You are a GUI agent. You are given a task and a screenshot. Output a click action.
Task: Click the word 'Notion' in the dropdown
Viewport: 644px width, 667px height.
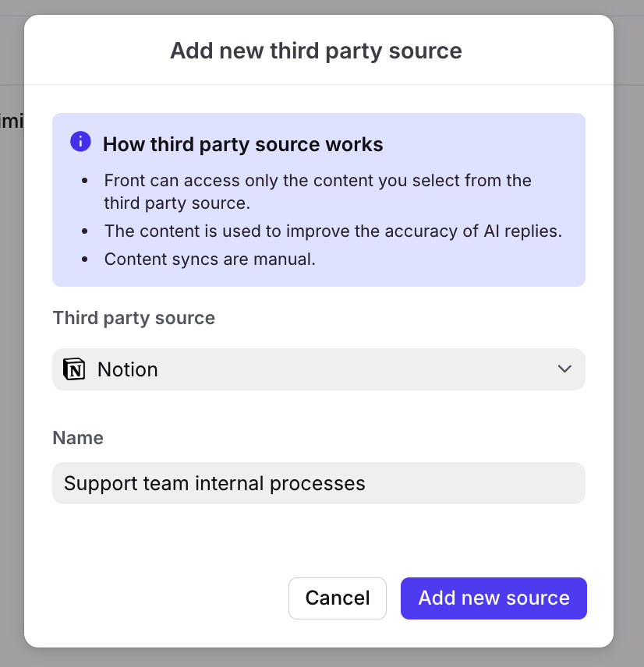(x=128, y=369)
